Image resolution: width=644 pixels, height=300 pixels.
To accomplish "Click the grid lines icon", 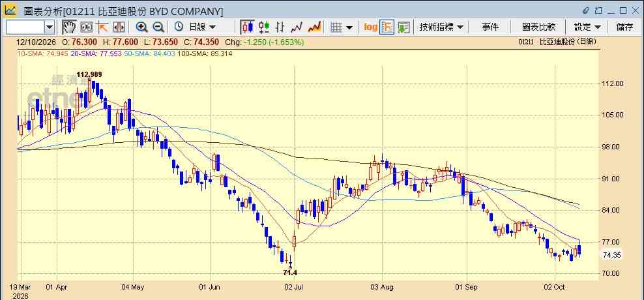I will click(337, 27).
